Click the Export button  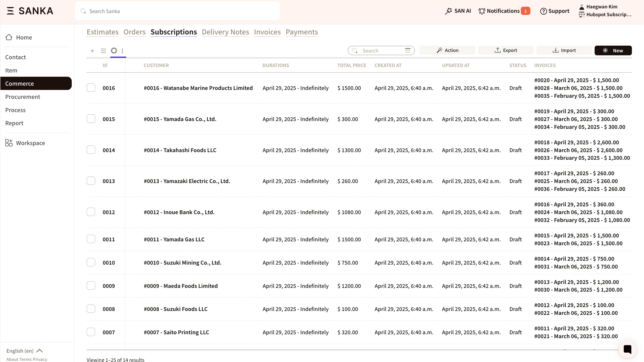pyautogui.click(x=506, y=50)
